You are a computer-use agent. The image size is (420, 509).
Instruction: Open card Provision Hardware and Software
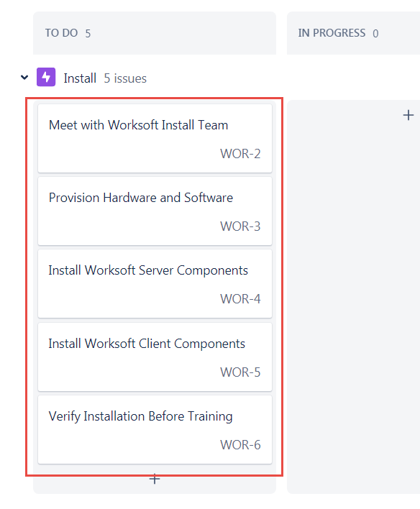click(155, 211)
